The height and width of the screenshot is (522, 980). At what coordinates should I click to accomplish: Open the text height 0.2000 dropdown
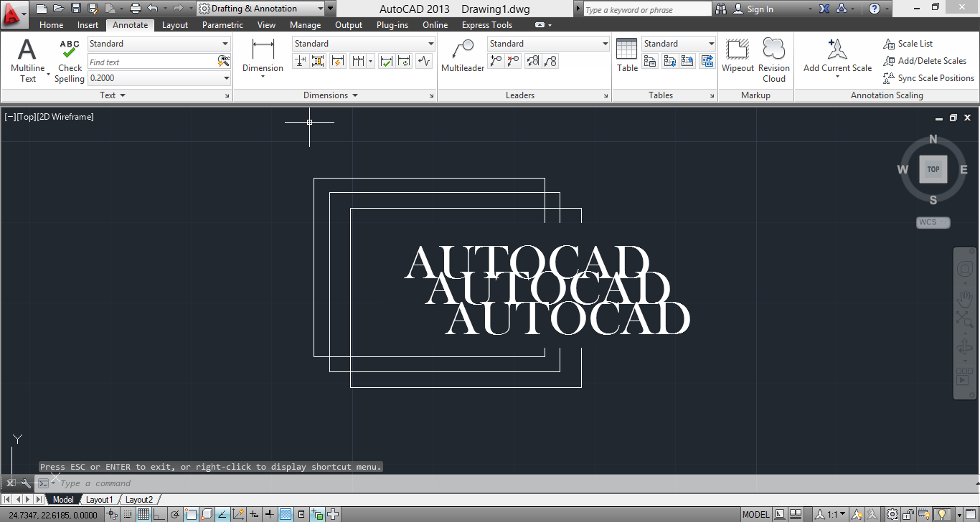[x=159, y=77]
